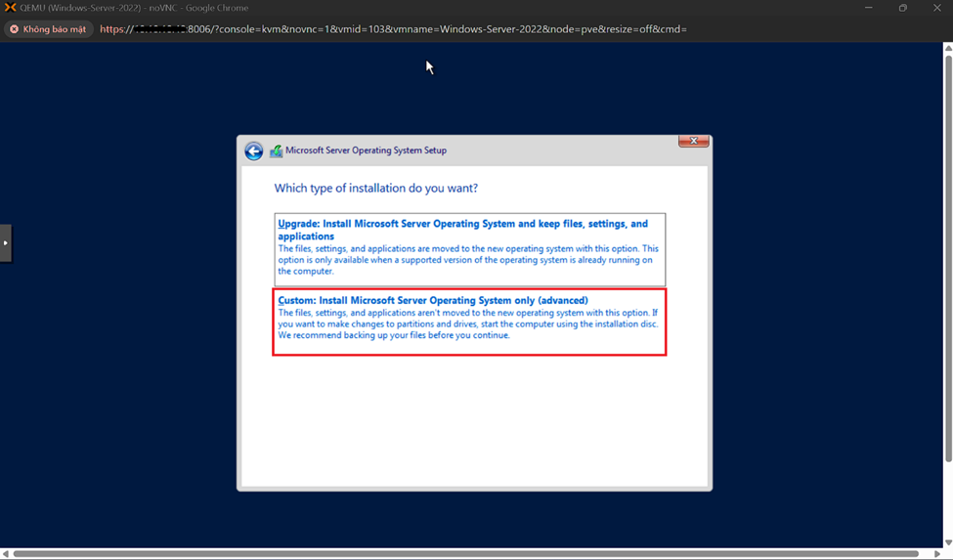The height and width of the screenshot is (560, 953).
Task: Restore down the Chrome window
Action: (902, 8)
